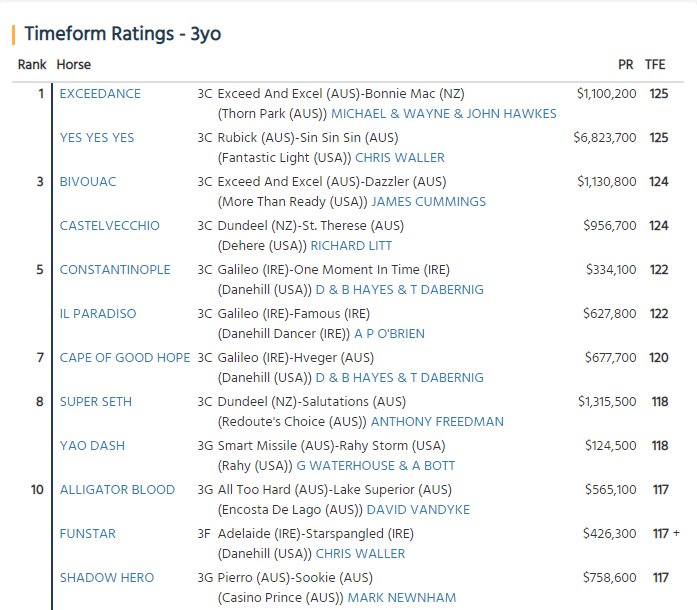
Task: Open YAO DASH horse page
Action: pyautogui.click(x=92, y=446)
